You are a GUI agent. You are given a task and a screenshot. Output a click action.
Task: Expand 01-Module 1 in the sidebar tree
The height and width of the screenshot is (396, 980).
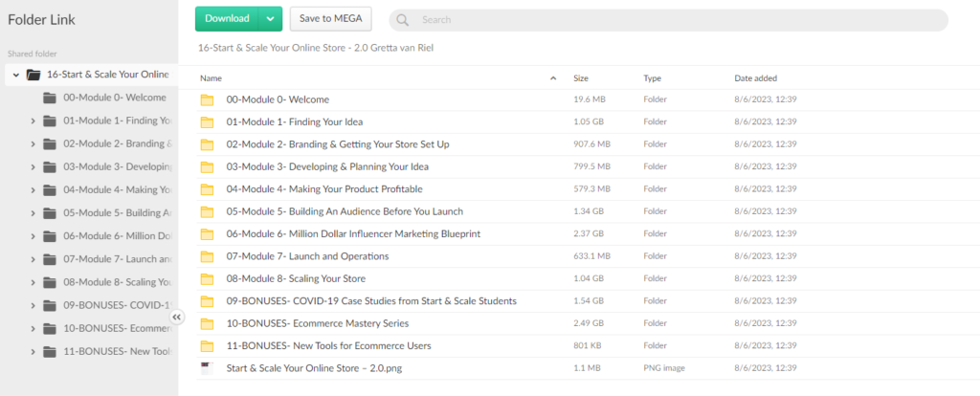33,121
